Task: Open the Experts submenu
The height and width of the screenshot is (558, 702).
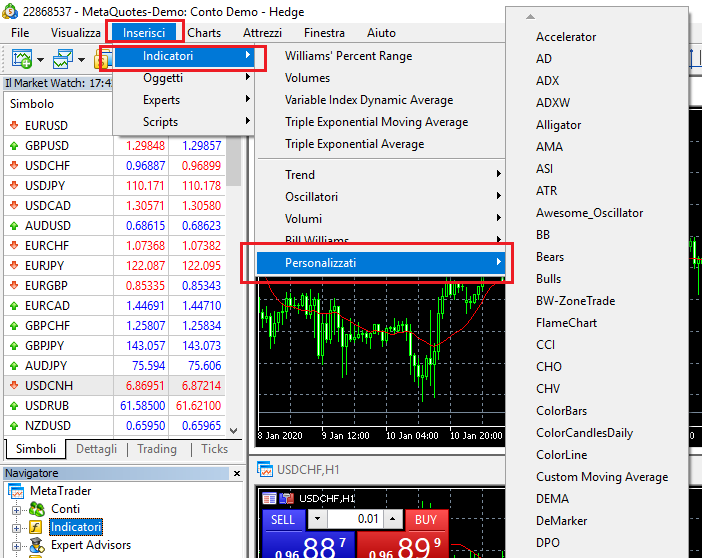Action: tap(184, 100)
